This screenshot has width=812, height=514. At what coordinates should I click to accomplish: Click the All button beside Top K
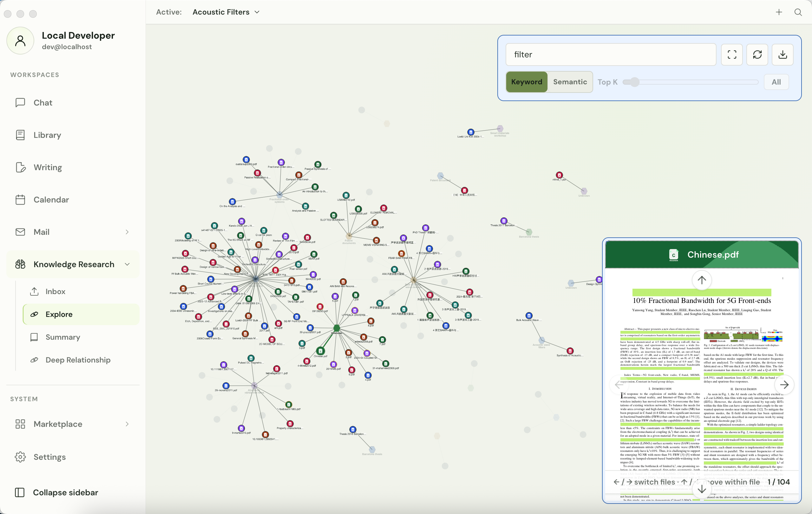776,82
